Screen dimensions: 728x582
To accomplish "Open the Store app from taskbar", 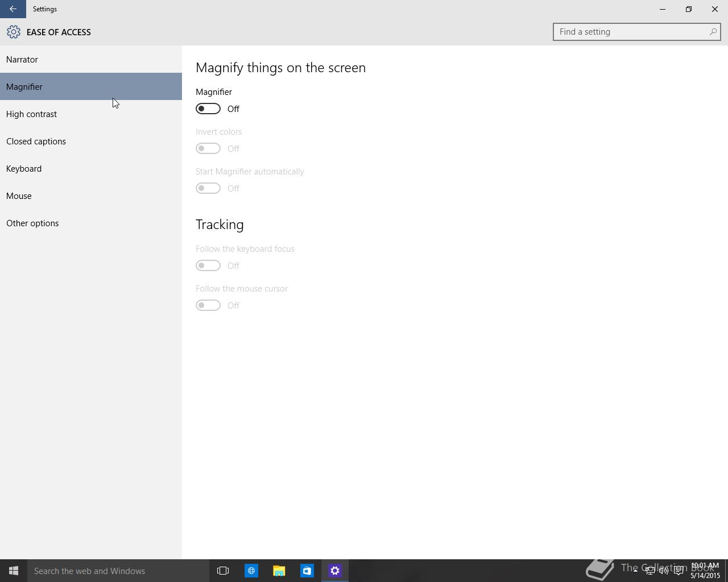I will click(x=307, y=571).
